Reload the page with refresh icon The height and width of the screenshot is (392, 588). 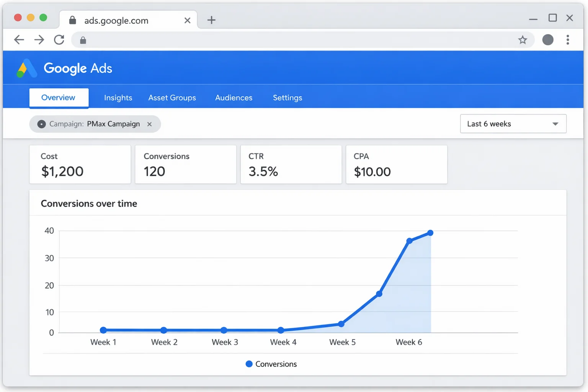(59, 40)
